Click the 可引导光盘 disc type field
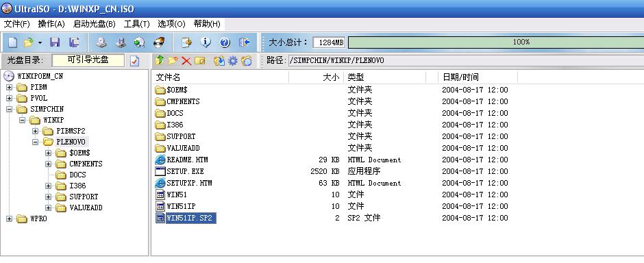Screen dimensions: 644x263 (x=88, y=60)
